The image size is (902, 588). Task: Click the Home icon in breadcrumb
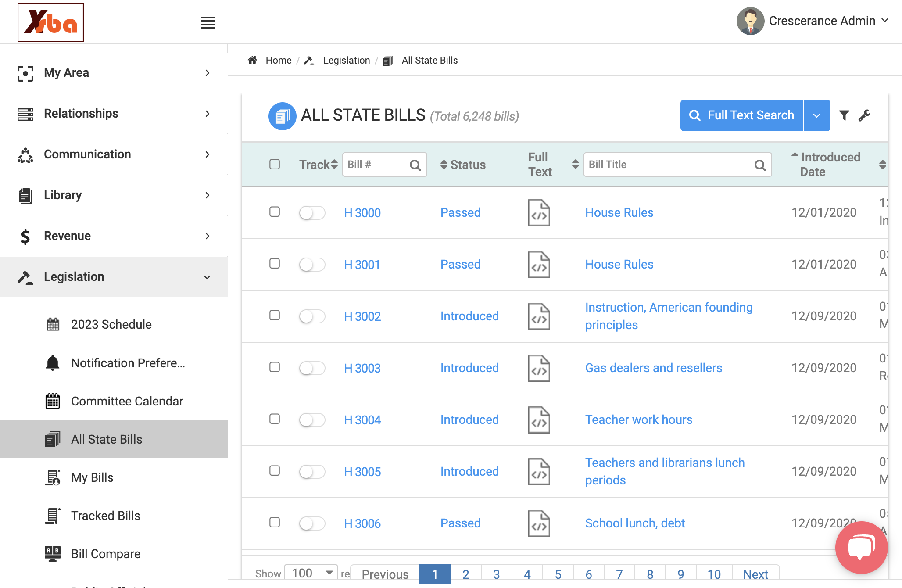pyautogui.click(x=252, y=60)
